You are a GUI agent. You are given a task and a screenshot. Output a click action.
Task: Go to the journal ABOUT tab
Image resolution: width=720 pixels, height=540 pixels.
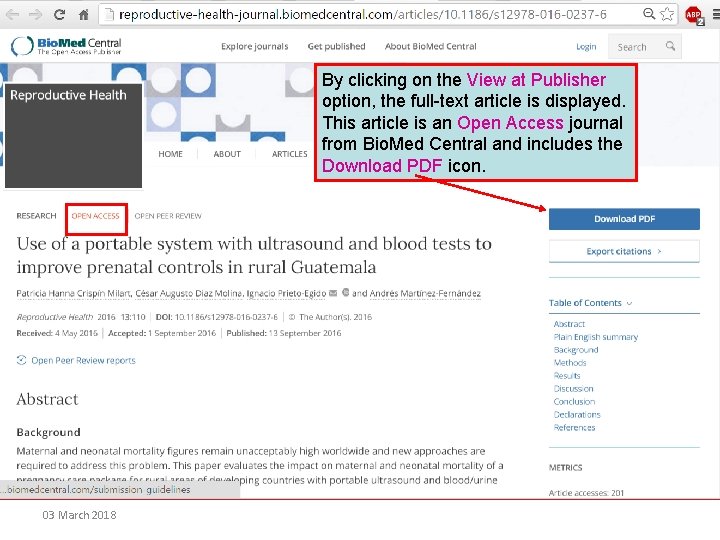point(227,154)
